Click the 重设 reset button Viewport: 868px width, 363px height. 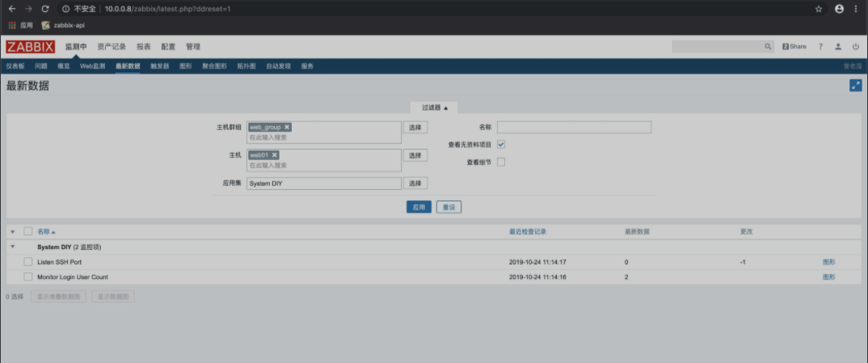pos(449,207)
